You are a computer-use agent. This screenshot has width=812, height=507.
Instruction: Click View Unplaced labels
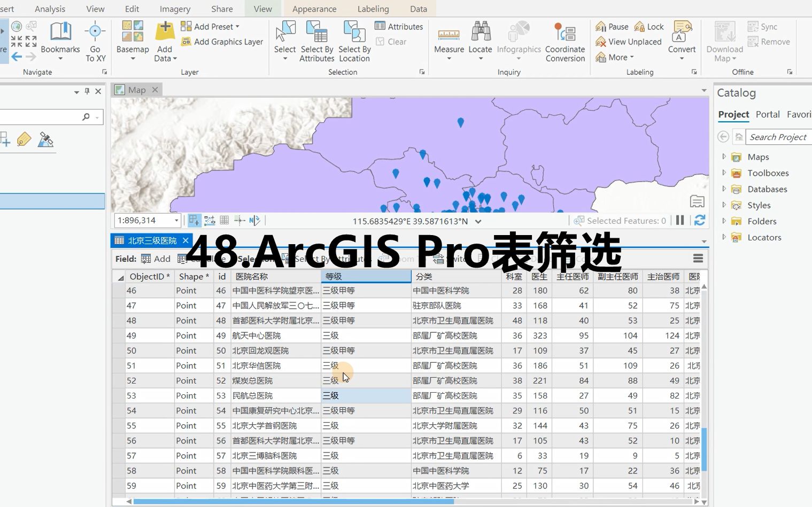629,42
